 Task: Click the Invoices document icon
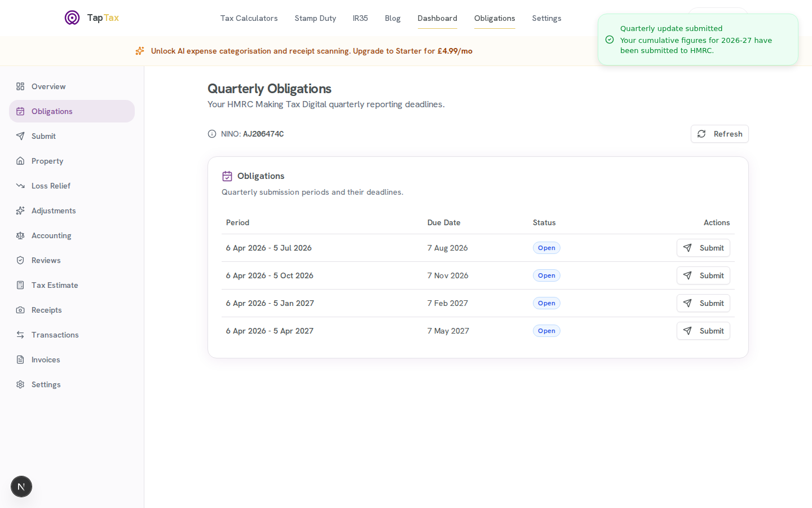click(x=20, y=360)
